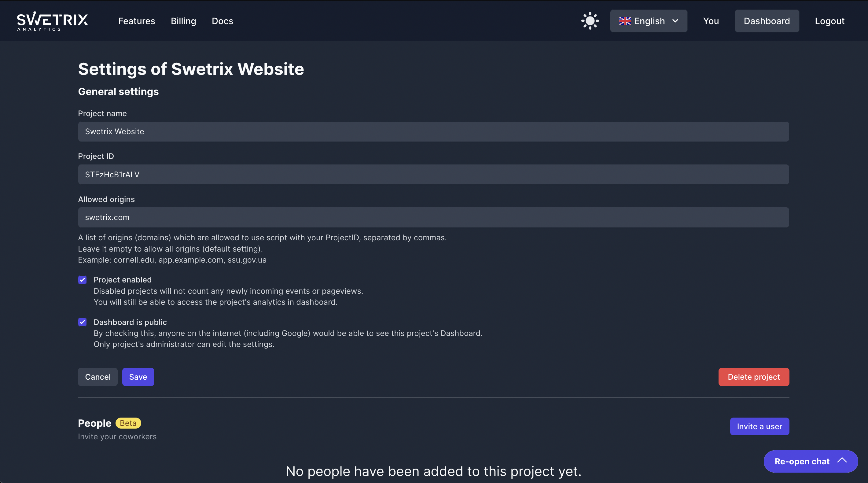
Task: Click the General settings heading
Action: coord(118,92)
